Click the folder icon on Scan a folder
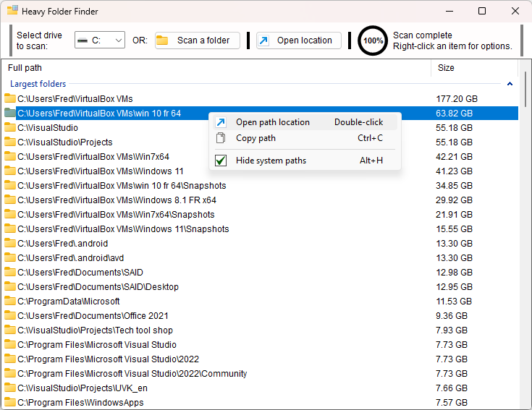 pos(162,40)
